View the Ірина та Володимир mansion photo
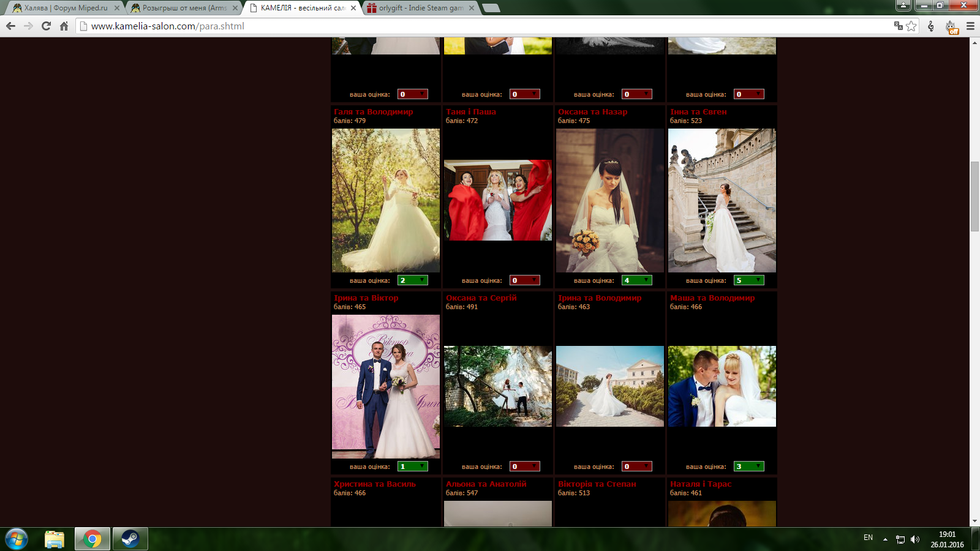980x551 pixels. click(610, 386)
